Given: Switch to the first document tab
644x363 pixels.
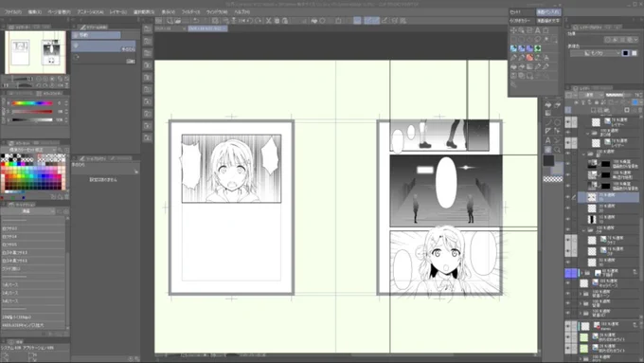Looking at the screenshot, I should click(x=170, y=28).
